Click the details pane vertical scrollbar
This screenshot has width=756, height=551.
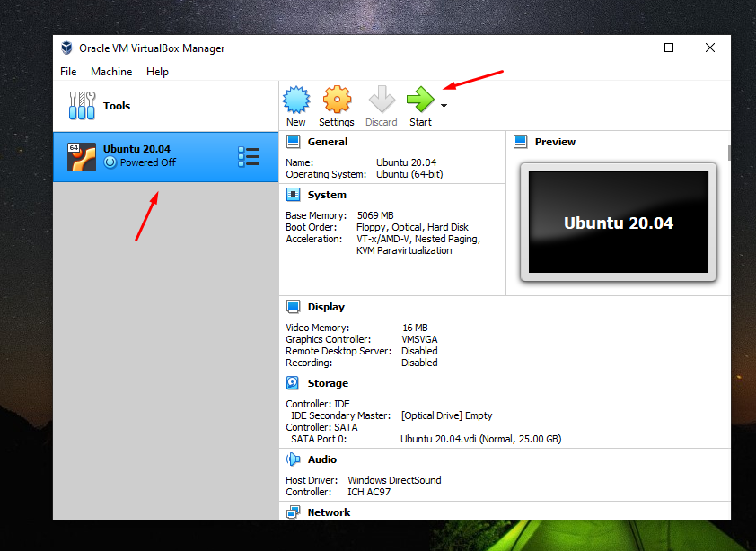[x=728, y=153]
